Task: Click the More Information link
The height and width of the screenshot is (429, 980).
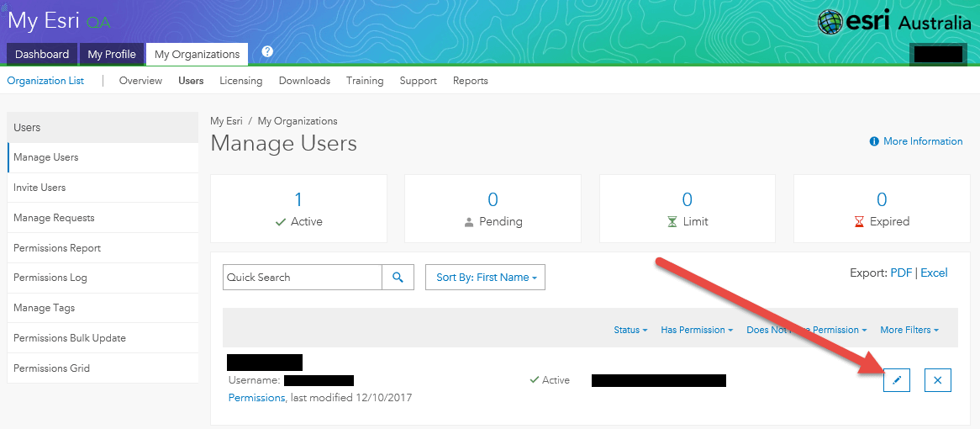Action: pos(923,141)
